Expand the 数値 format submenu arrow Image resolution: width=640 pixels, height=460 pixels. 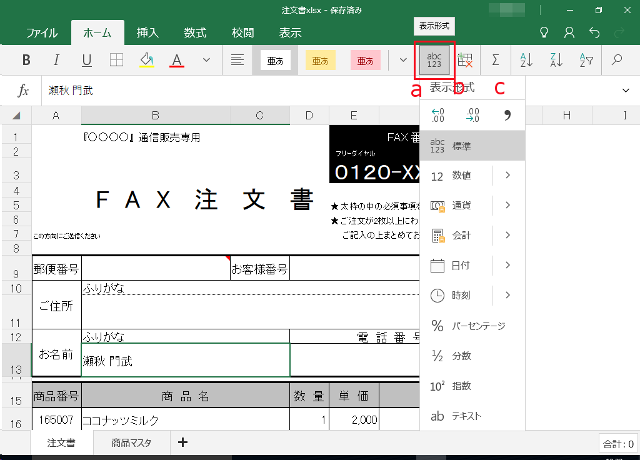tap(508, 175)
